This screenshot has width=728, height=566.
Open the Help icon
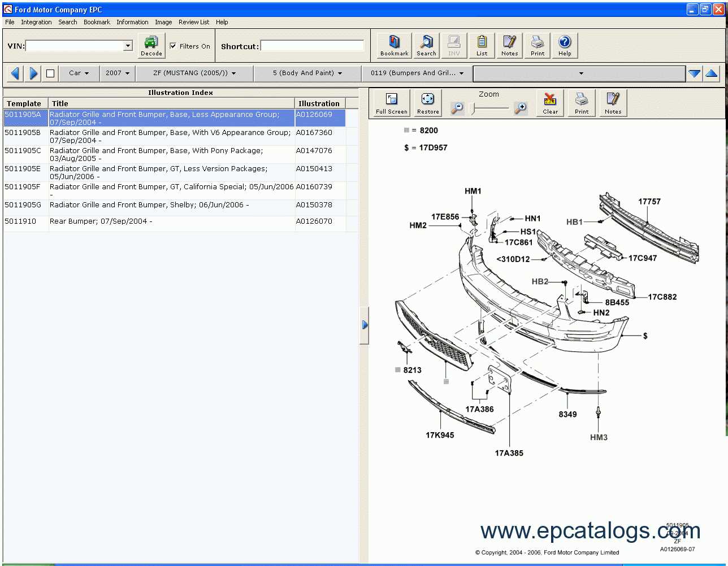tap(565, 45)
